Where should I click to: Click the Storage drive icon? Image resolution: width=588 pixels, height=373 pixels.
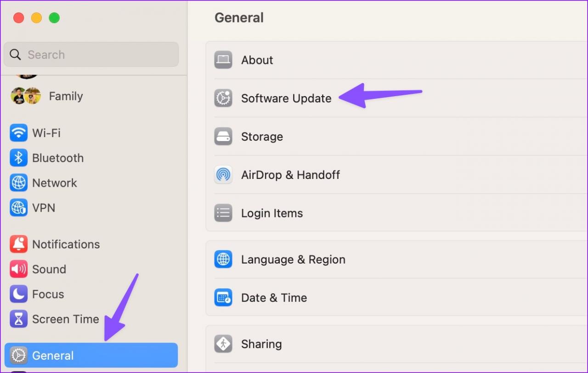[x=223, y=137]
